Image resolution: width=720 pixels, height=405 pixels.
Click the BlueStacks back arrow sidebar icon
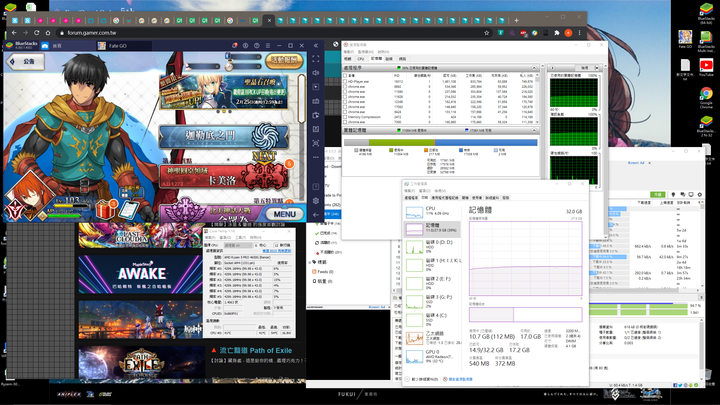coord(316,214)
